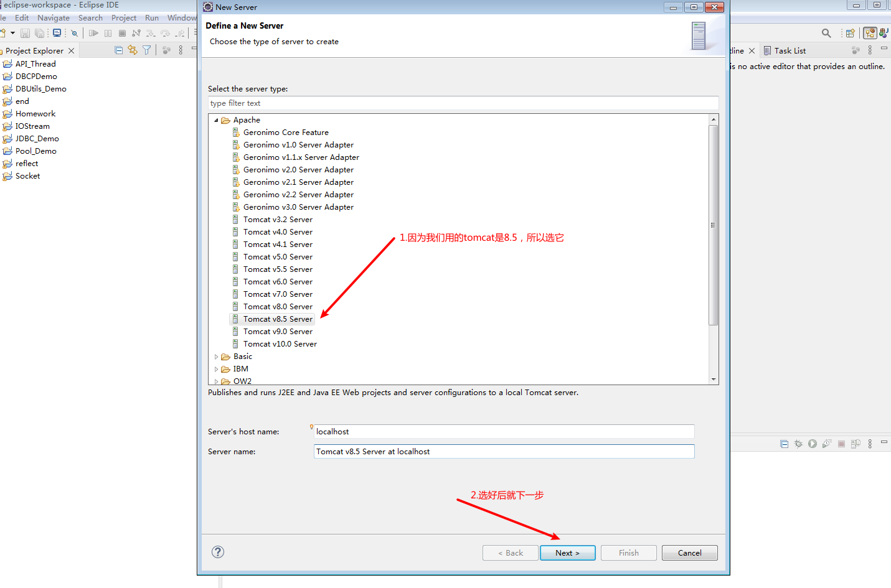This screenshot has height=588, width=891.
Task: Expand the IBM folder
Action: (x=216, y=369)
